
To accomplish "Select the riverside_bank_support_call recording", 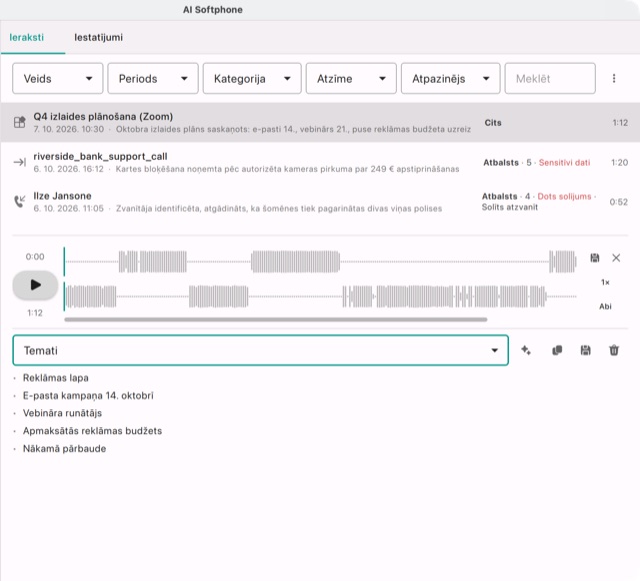I will click(x=320, y=163).
